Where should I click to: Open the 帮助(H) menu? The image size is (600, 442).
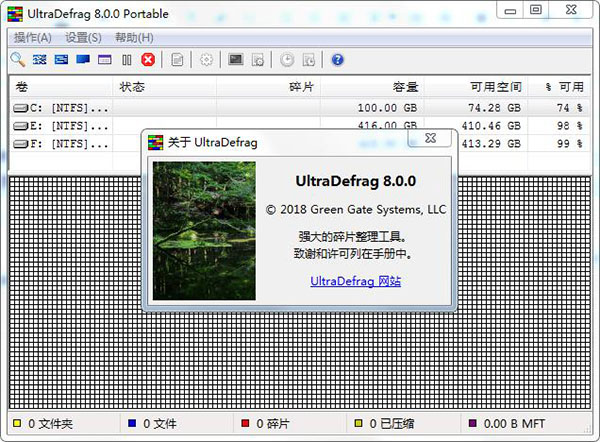coord(134,38)
